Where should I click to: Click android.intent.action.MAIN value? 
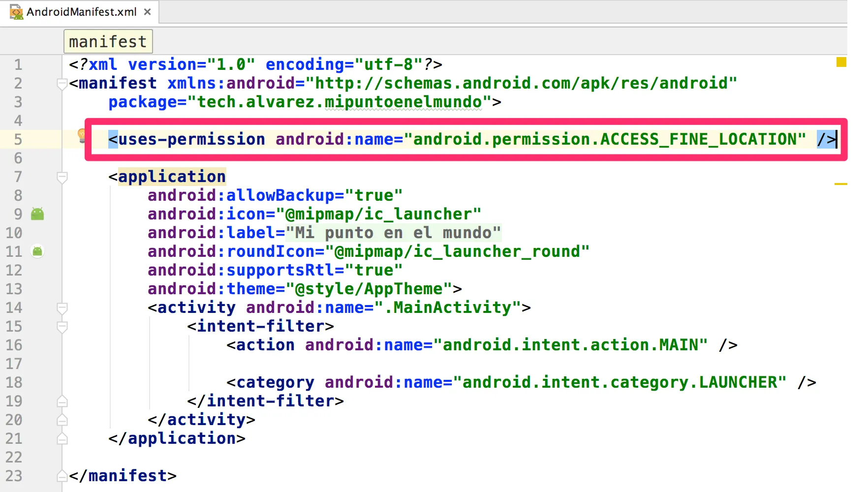570,345
